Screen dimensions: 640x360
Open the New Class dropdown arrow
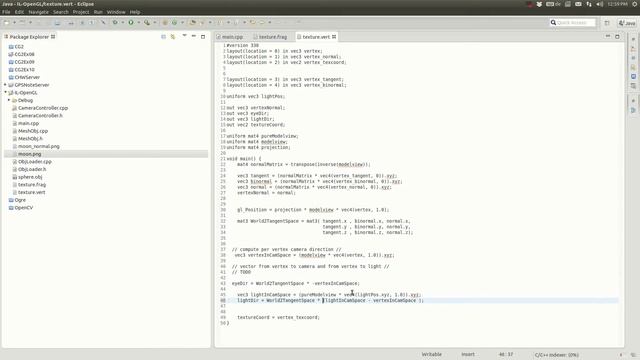[182, 22]
